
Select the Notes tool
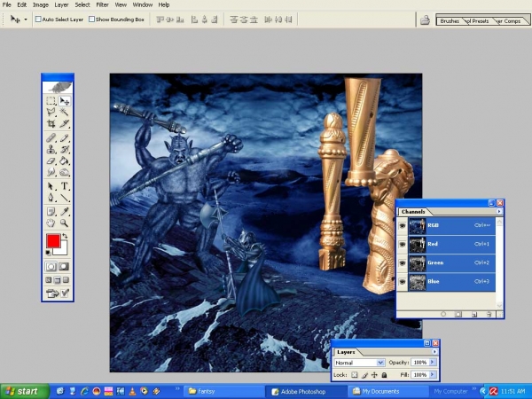click(51, 212)
